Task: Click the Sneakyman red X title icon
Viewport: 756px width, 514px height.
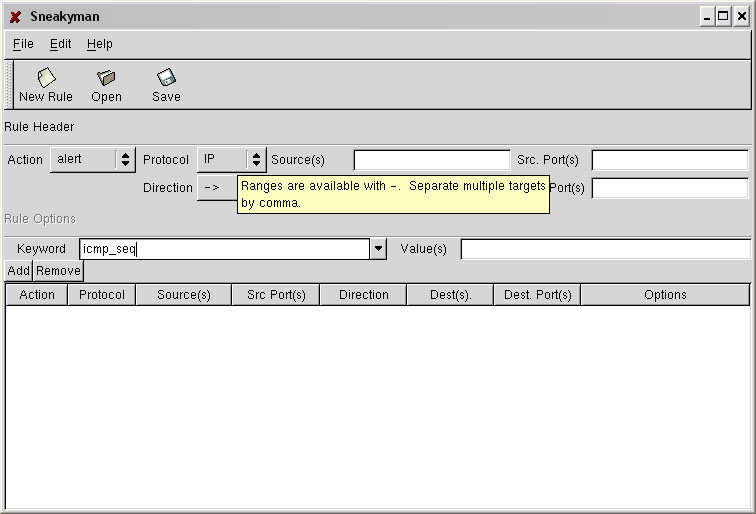Action: (15, 17)
